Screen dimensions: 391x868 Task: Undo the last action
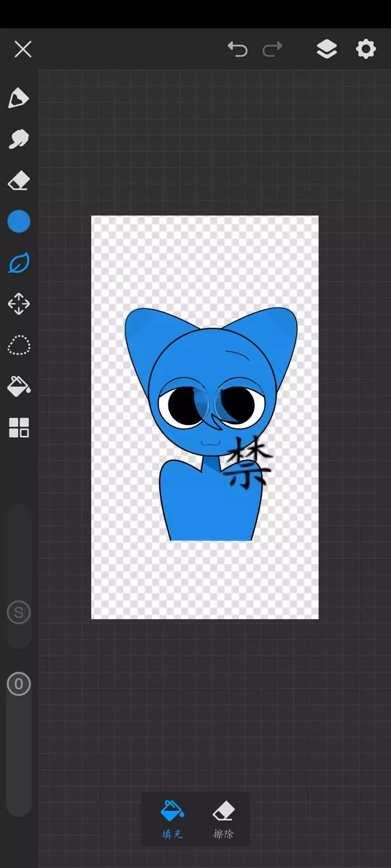[x=237, y=49]
